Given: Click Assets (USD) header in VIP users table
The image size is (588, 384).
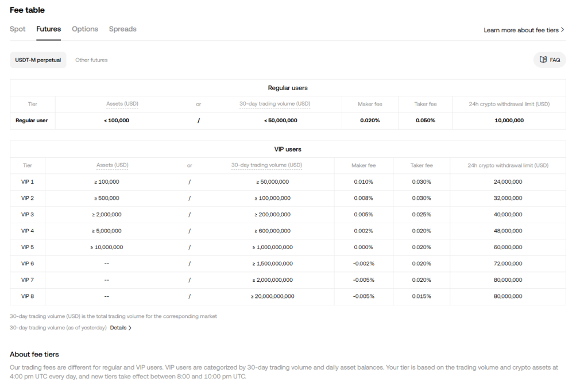Looking at the screenshot, I should coord(112,165).
